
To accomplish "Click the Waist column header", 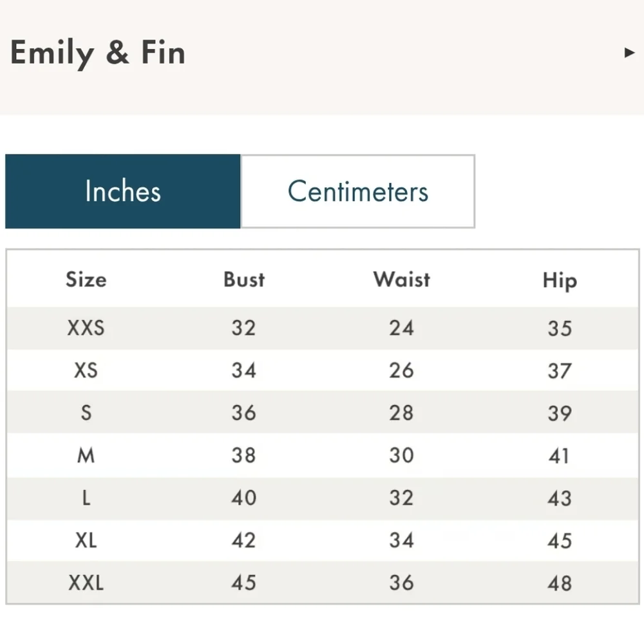I will [401, 279].
